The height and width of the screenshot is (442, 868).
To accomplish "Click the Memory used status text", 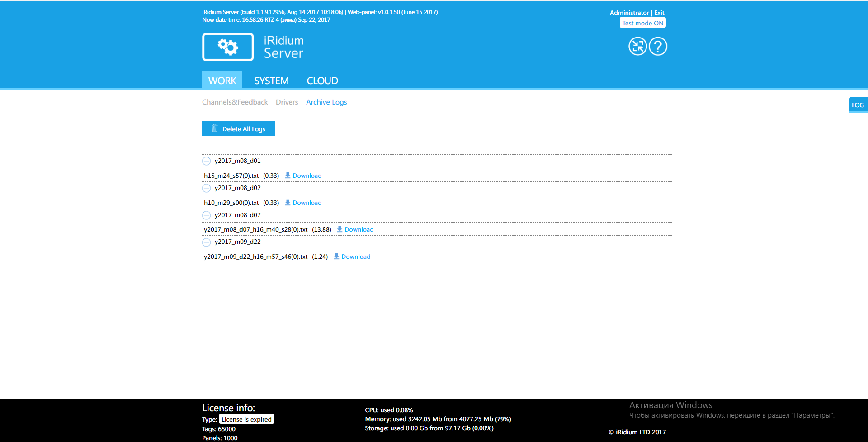I will point(438,419).
